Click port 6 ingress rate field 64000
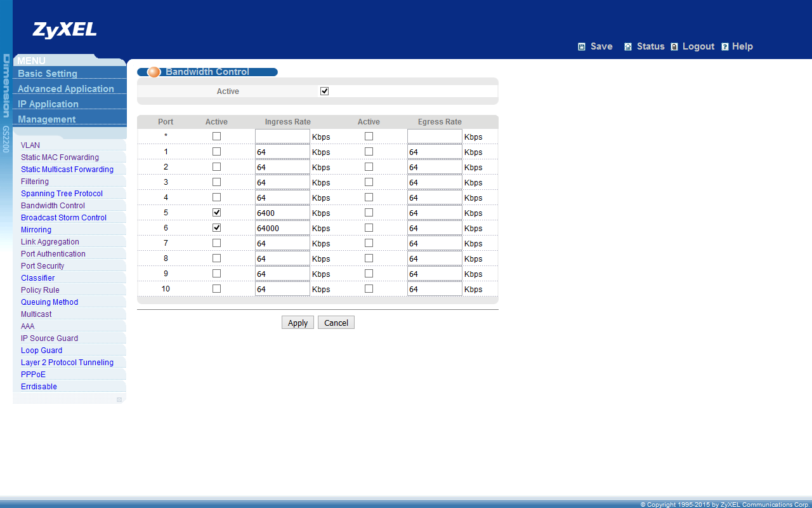This screenshot has height=508, width=812. (282, 228)
